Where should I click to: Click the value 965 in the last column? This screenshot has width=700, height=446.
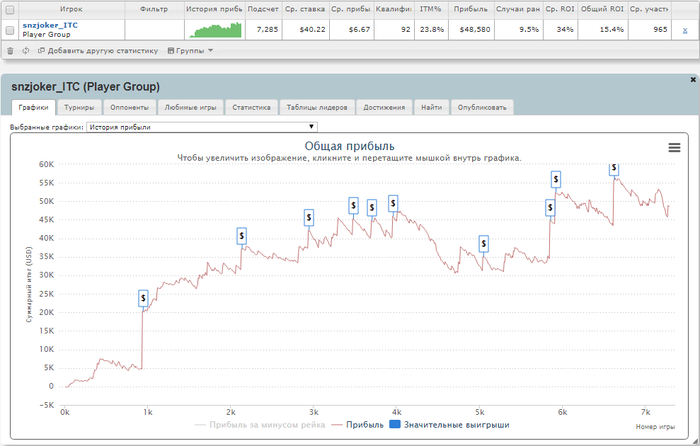pos(660,29)
